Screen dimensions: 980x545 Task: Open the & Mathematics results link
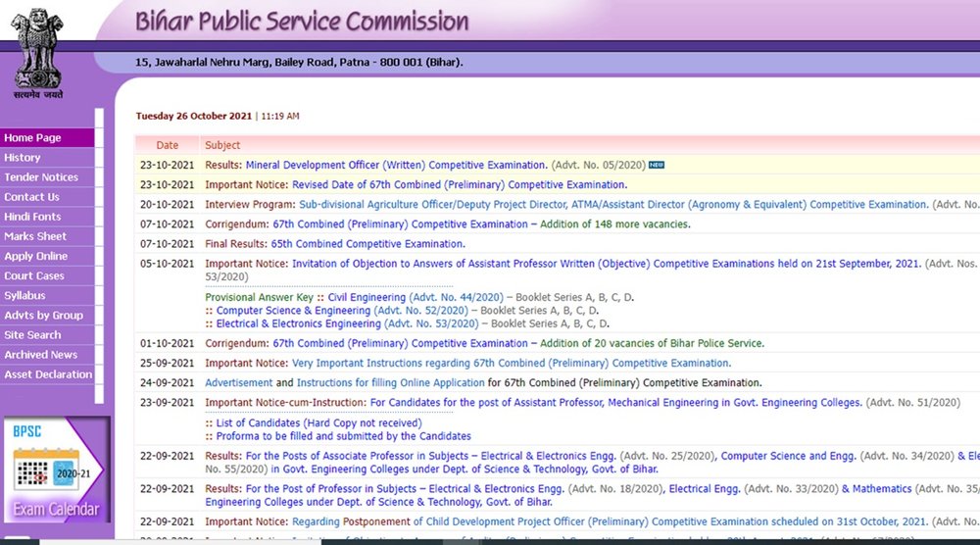click(x=876, y=489)
